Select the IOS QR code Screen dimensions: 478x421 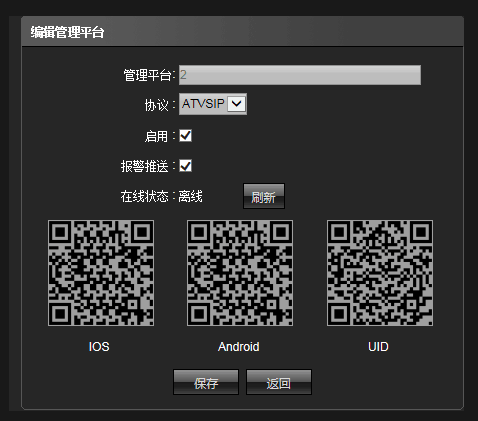101,273
